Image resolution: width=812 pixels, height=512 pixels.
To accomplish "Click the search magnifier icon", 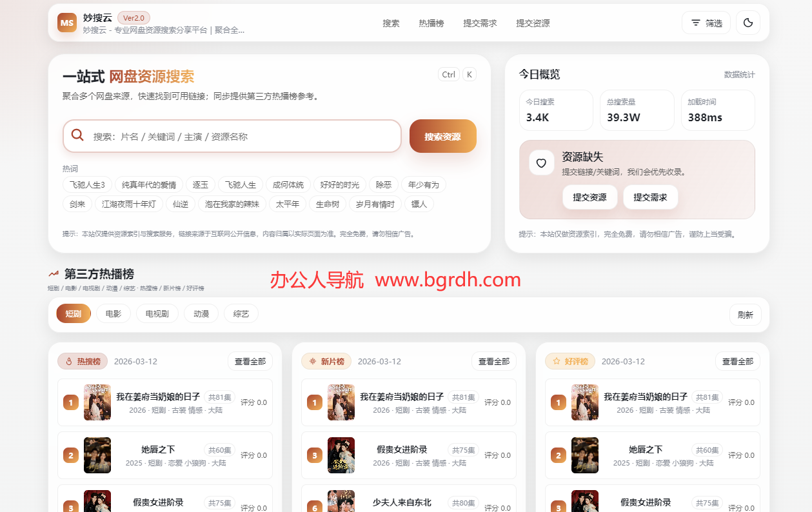I will (x=77, y=135).
